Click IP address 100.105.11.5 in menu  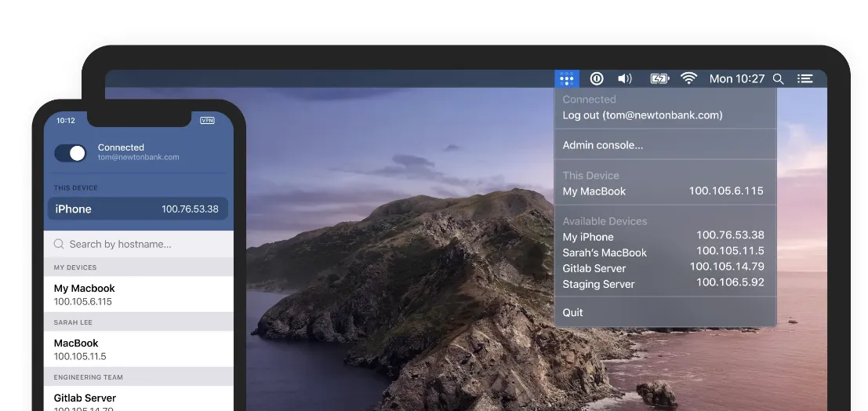point(730,250)
